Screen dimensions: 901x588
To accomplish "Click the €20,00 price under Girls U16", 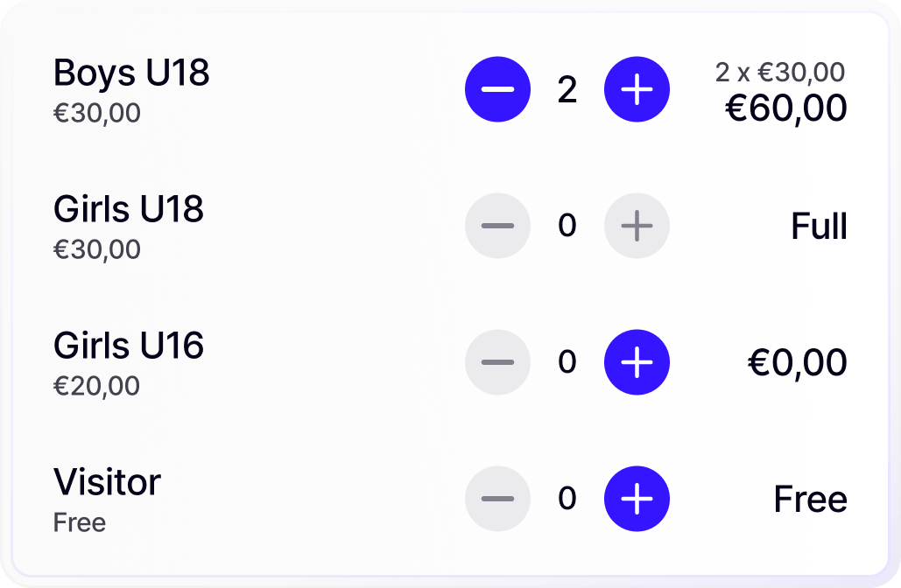I will coord(98,385).
